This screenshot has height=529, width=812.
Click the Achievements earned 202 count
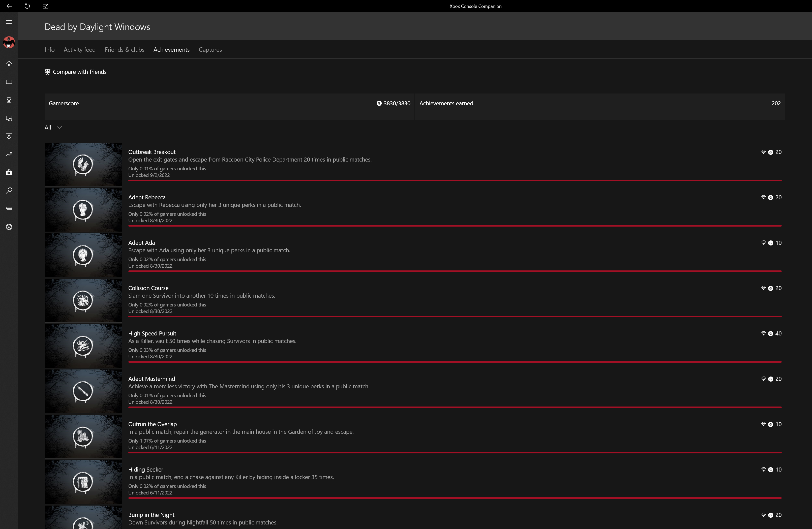point(776,103)
